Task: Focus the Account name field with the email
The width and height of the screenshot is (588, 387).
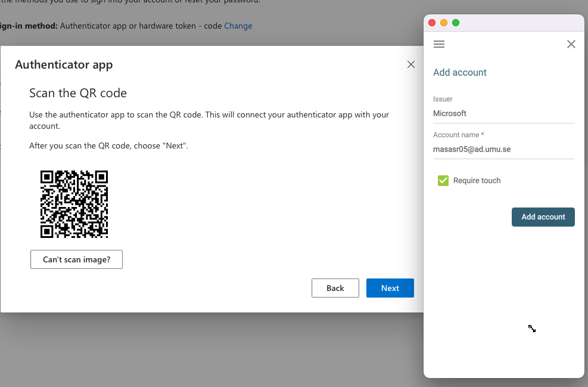Action: (x=503, y=150)
